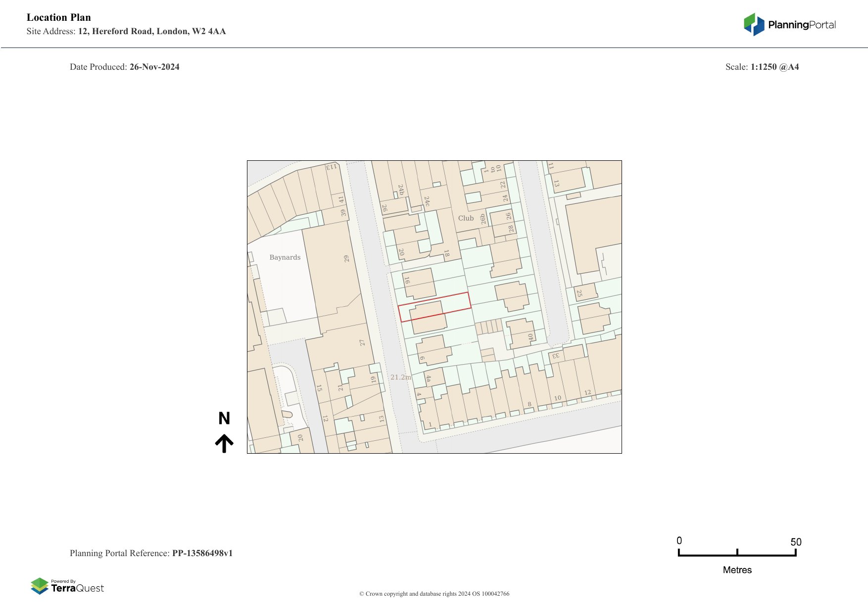Screen dimensions: 868x614
Task: Click the TerraQuest layered logo icon
Action: pos(40,586)
